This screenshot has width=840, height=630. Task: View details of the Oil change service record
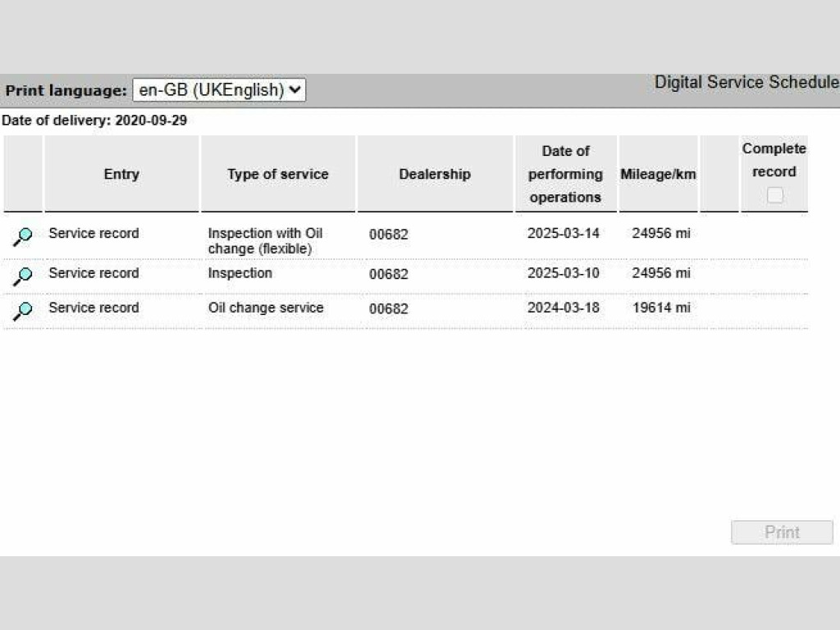(23, 310)
